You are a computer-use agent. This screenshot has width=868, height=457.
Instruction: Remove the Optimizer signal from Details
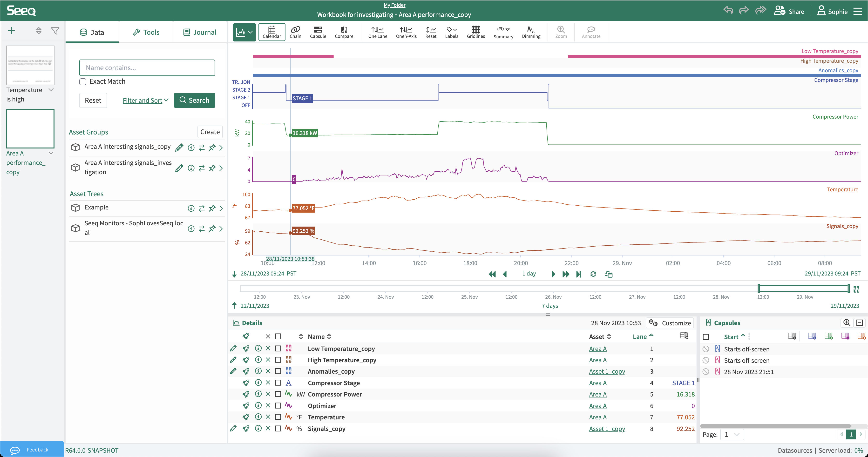[x=268, y=405]
